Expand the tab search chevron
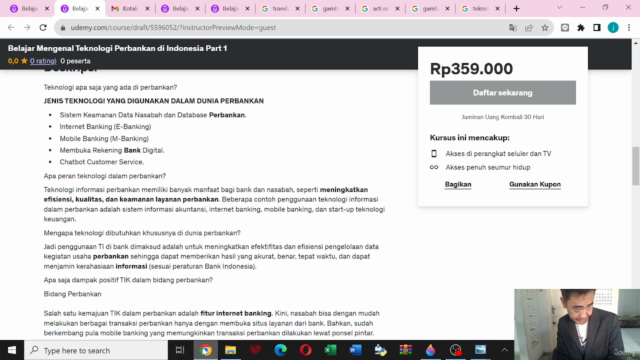640x360 pixels. 560,8
